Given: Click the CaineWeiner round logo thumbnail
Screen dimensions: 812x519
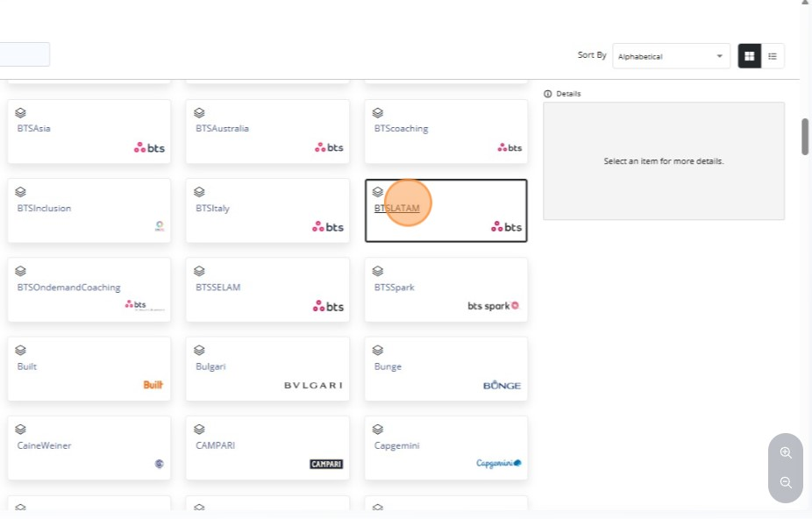Looking at the screenshot, I should 160,464.
